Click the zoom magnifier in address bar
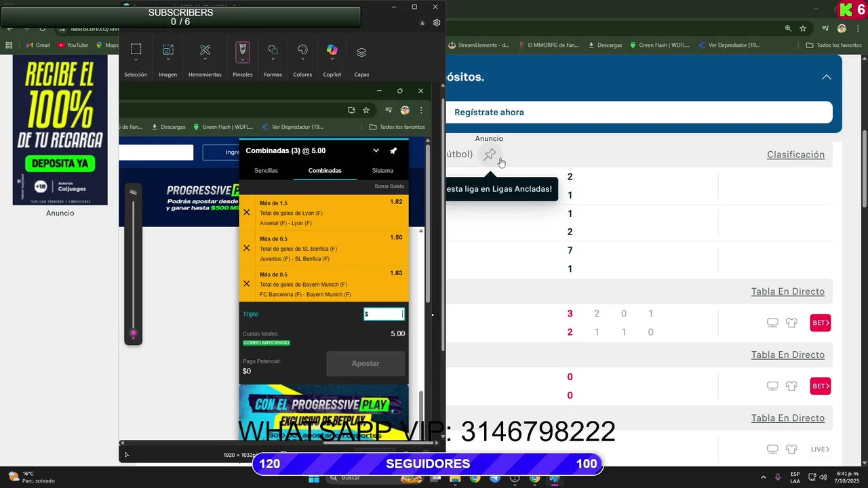The width and height of the screenshot is (868, 488). (x=788, y=28)
